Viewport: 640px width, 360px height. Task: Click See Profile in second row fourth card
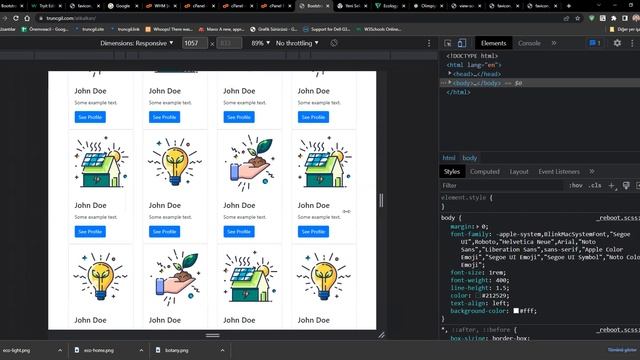[x=313, y=231]
